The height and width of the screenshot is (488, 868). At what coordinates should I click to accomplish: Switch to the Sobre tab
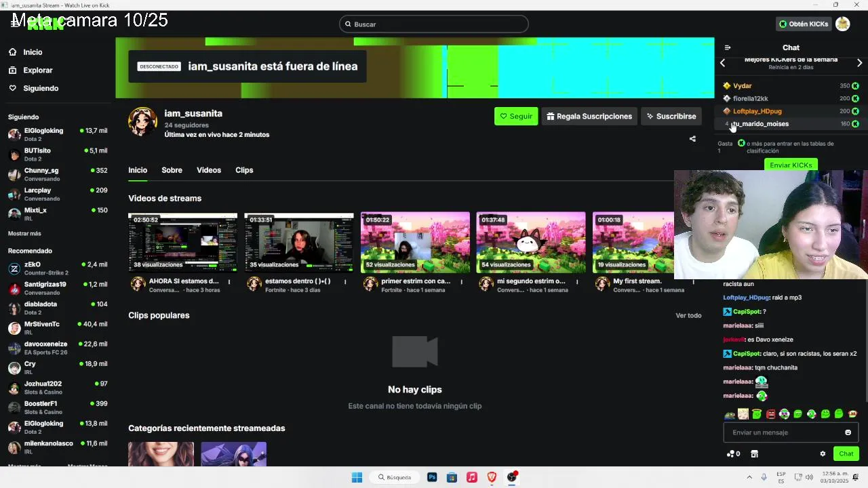[x=172, y=170]
